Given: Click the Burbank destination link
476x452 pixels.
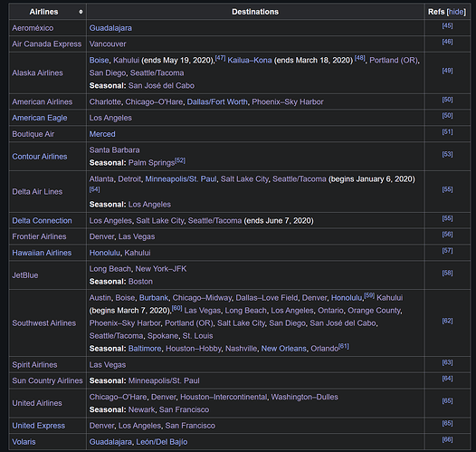Looking at the screenshot, I should 154,298.
